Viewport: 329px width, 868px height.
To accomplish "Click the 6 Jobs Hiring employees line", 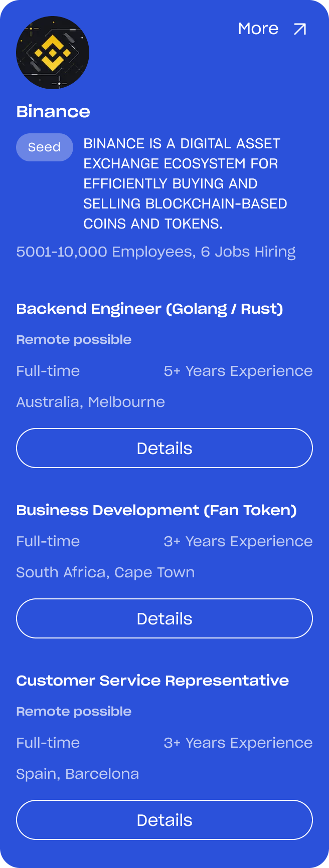I will tap(156, 252).
